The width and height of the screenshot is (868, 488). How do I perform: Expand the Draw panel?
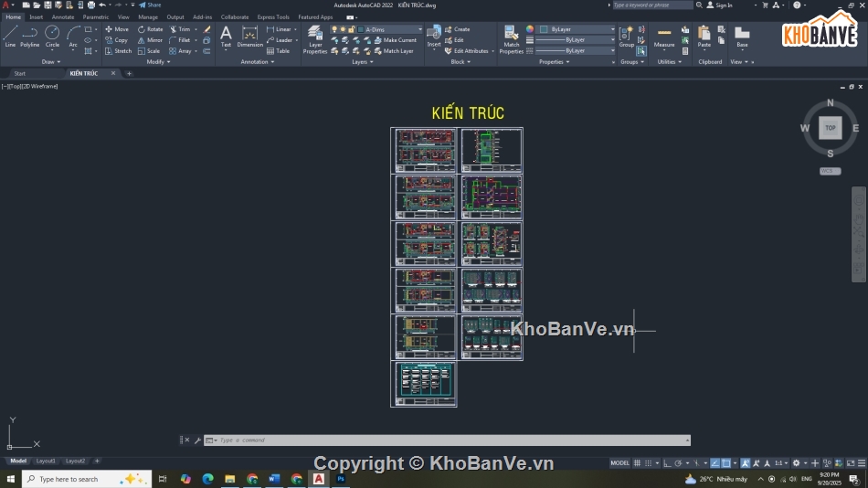[51, 62]
